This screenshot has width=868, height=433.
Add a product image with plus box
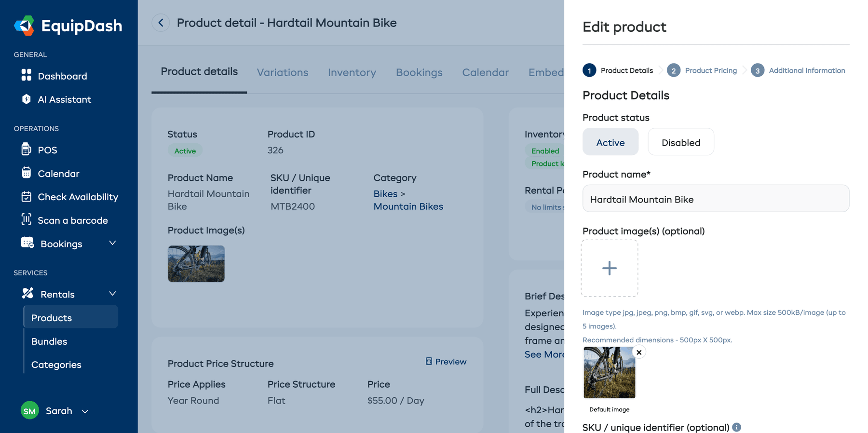click(610, 268)
